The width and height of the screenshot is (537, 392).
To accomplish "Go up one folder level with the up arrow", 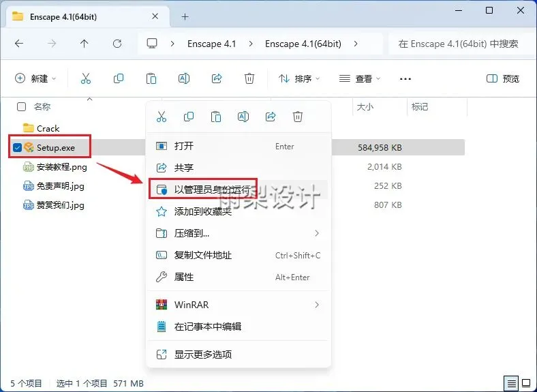I will coord(85,44).
